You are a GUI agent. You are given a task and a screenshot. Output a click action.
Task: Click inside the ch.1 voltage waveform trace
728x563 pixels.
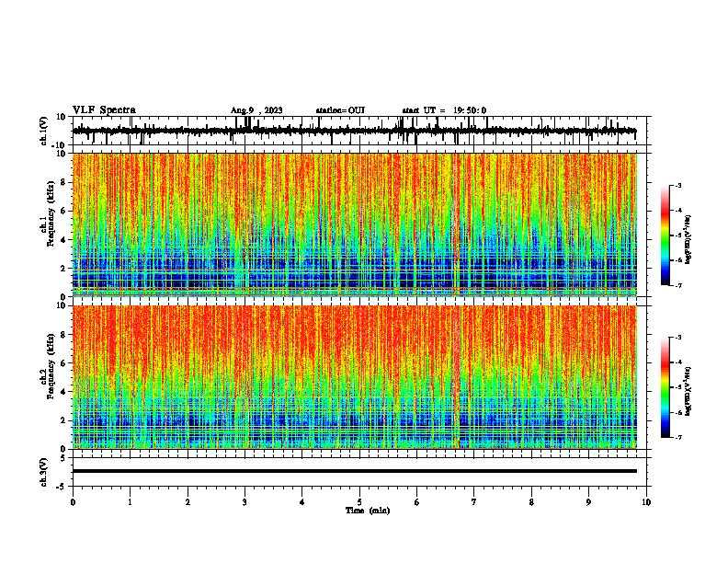[354, 131]
